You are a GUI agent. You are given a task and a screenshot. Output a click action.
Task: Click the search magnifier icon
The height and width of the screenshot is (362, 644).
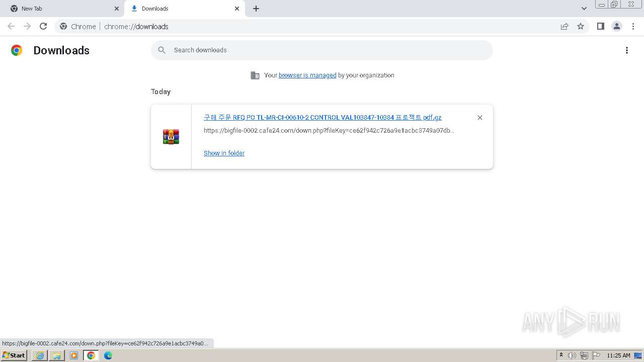tap(162, 50)
